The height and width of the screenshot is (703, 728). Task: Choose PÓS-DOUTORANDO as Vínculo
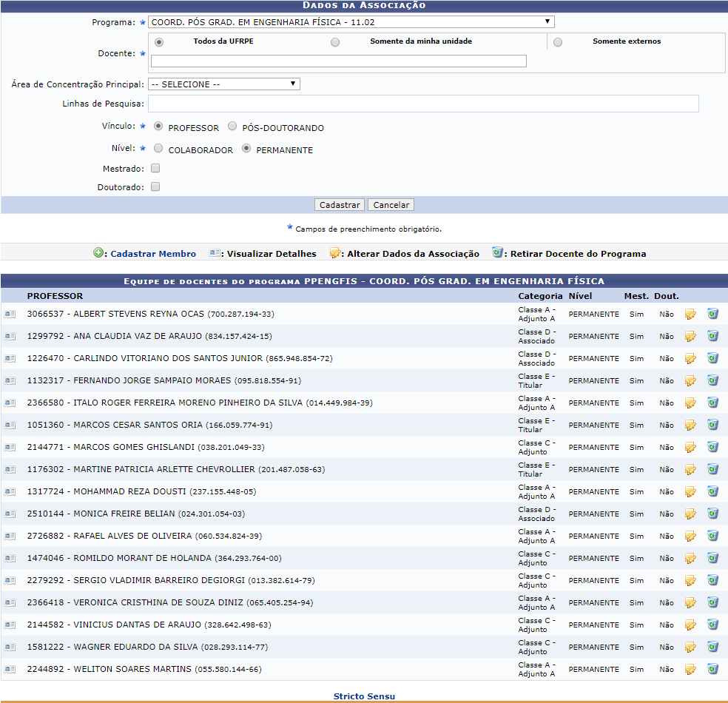click(x=232, y=127)
